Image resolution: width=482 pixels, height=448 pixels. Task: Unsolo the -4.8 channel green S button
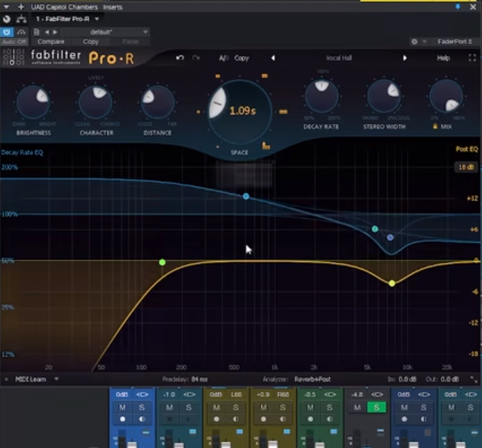click(376, 407)
